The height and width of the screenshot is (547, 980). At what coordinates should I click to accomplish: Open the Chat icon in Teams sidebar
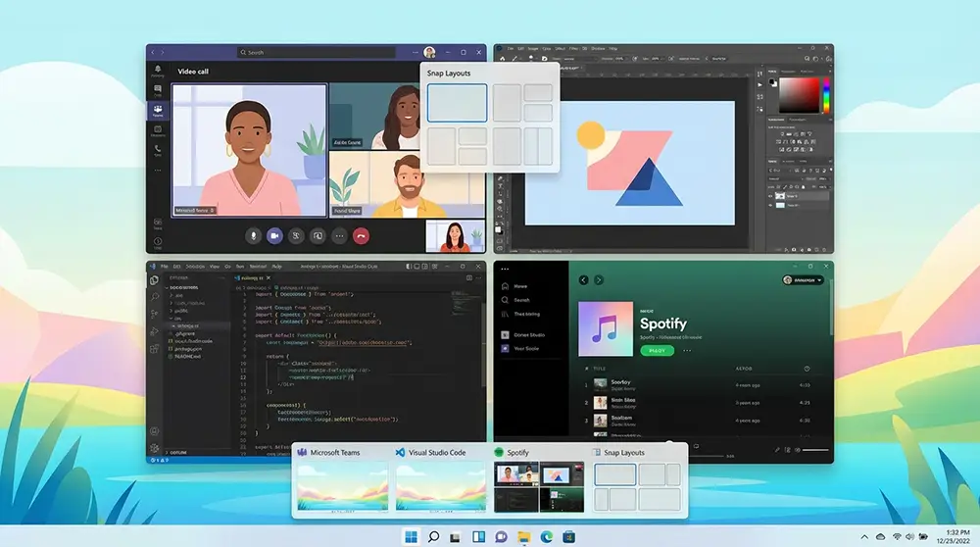click(x=158, y=90)
